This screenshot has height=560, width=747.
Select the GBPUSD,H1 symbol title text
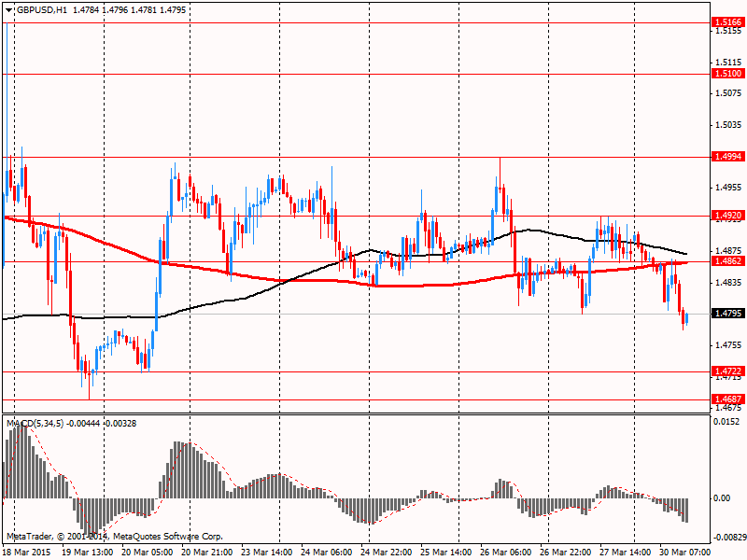coord(42,9)
